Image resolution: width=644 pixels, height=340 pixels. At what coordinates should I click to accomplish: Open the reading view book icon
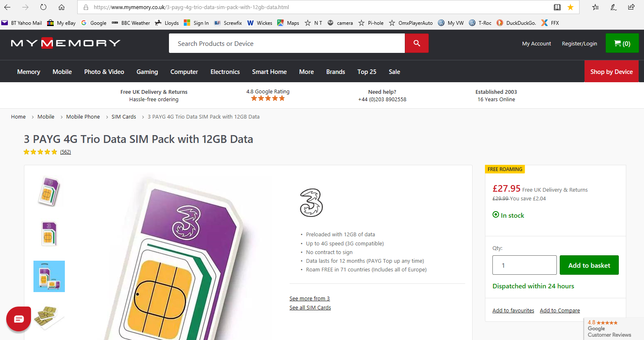[557, 7]
